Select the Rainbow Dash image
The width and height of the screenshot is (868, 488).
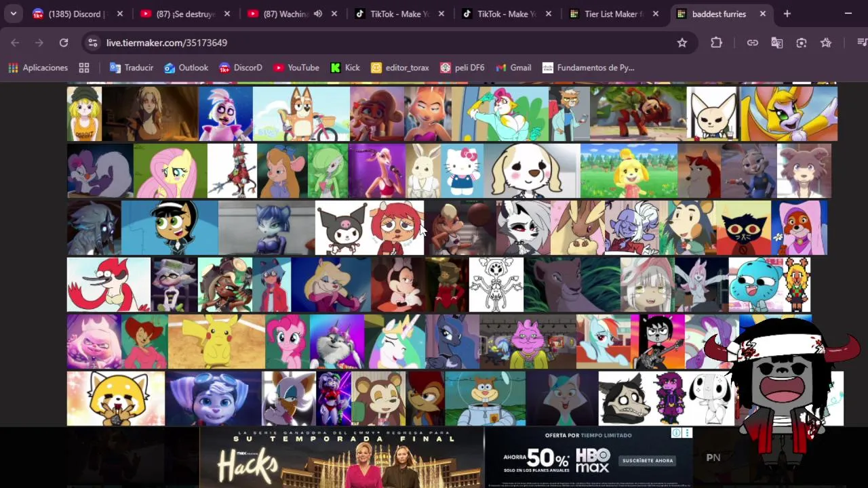(x=604, y=342)
